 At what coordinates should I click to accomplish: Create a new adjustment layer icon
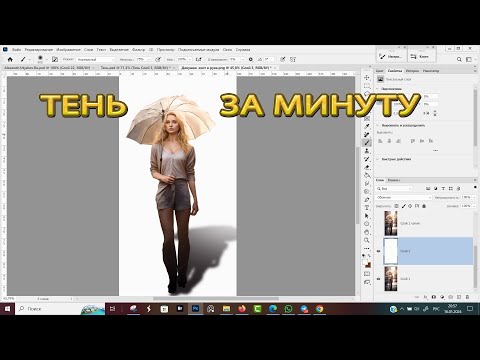(442, 297)
